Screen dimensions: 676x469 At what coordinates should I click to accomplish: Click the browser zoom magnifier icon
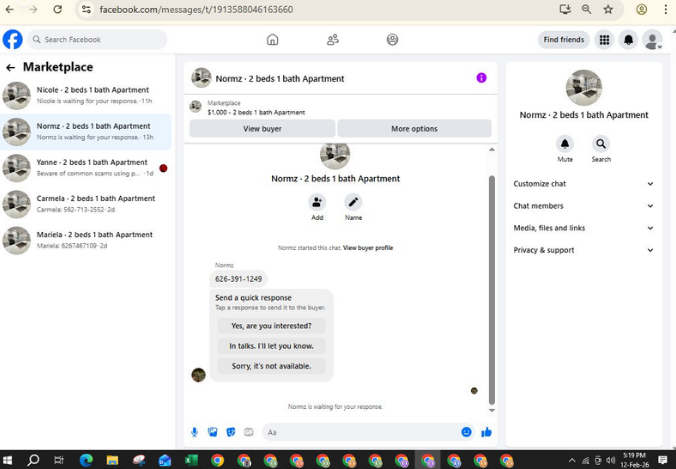click(586, 9)
